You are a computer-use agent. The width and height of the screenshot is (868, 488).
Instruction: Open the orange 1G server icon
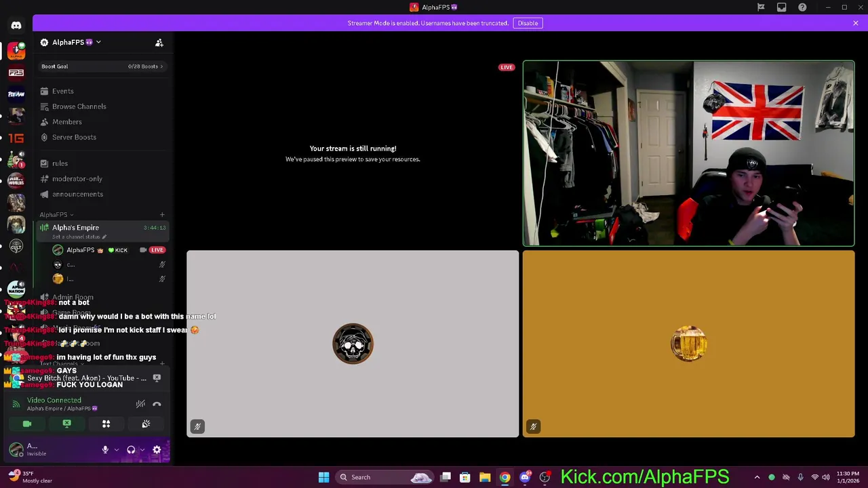pos(16,138)
